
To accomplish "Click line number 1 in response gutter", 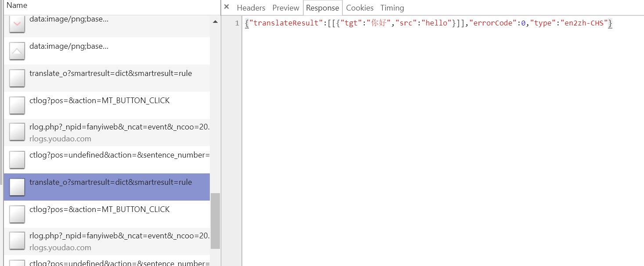I will [237, 23].
